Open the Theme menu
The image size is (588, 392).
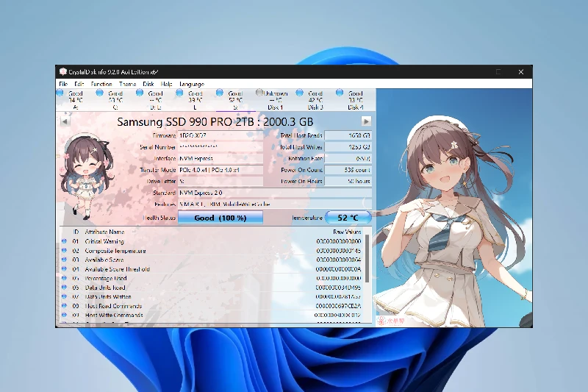coord(127,84)
